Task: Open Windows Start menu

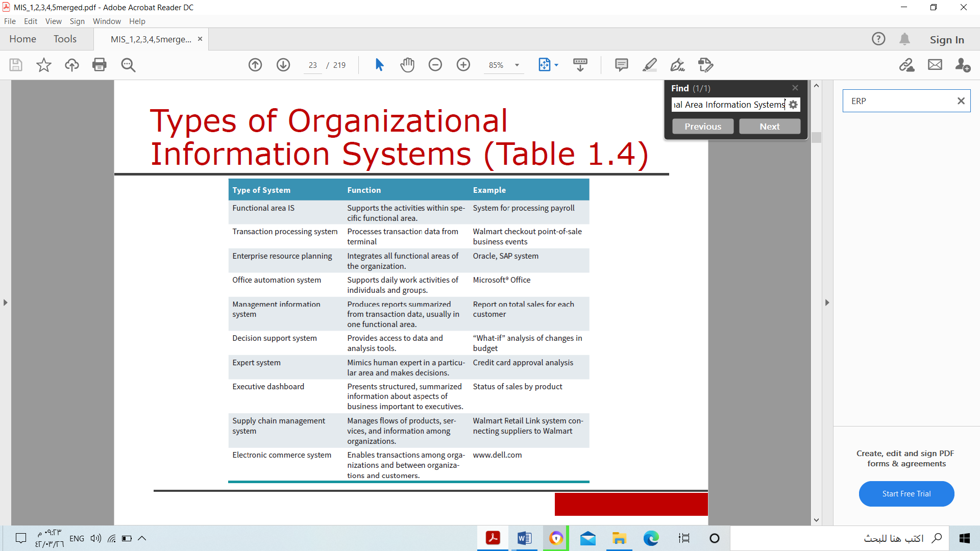Action: click(x=965, y=538)
